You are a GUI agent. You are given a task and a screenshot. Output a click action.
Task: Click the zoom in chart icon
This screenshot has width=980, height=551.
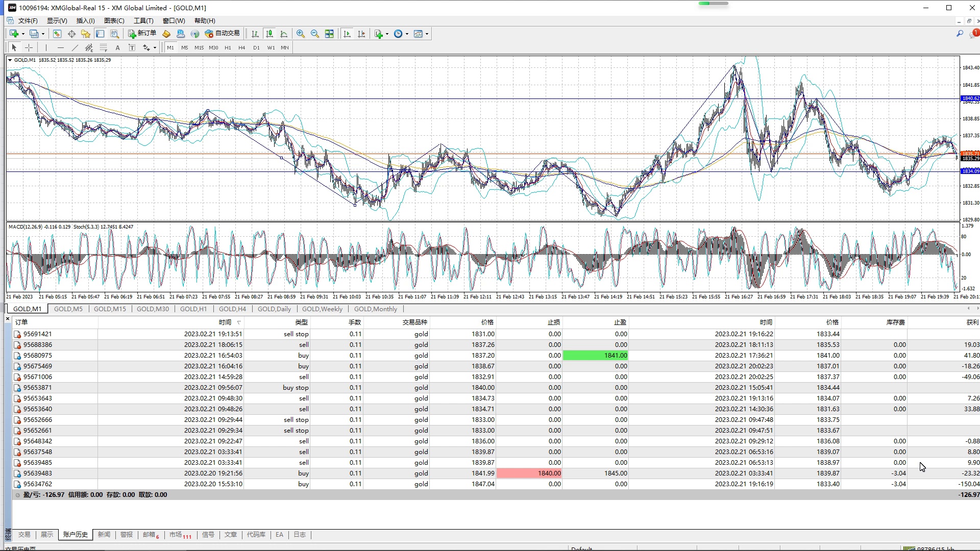coord(301,34)
